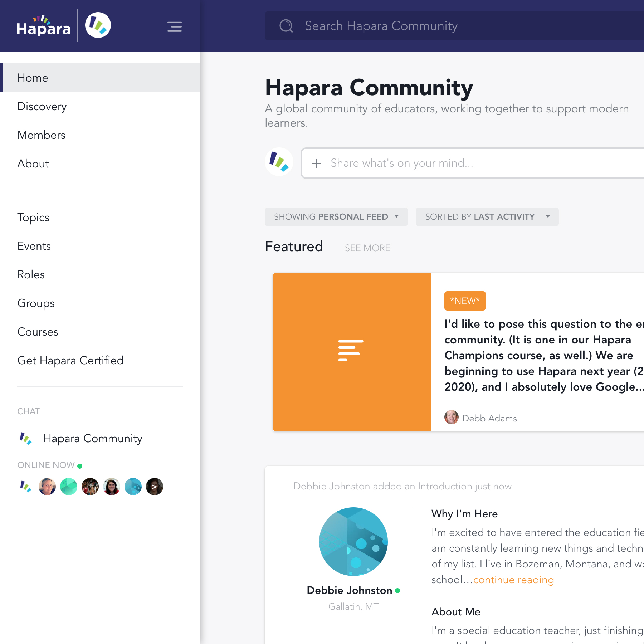Screen dimensions: 644x644
Task: Open Sorted By Last Activity dropdown
Action: (x=487, y=217)
